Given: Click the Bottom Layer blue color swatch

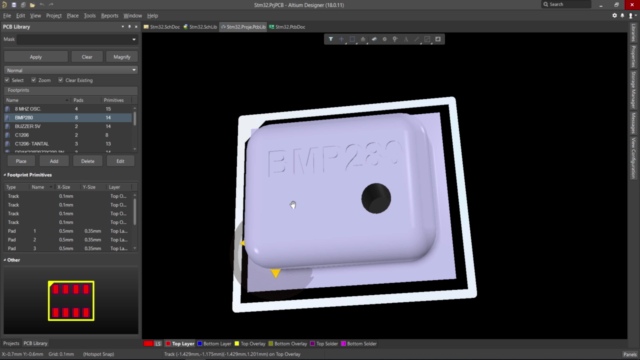Looking at the screenshot, I should [x=200, y=344].
